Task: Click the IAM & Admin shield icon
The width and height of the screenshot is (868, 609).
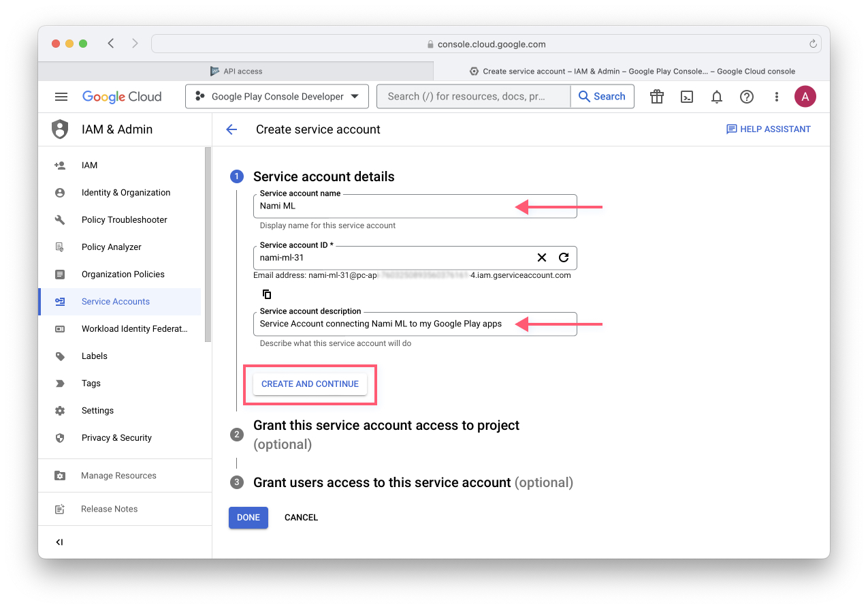Action: click(61, 129)
